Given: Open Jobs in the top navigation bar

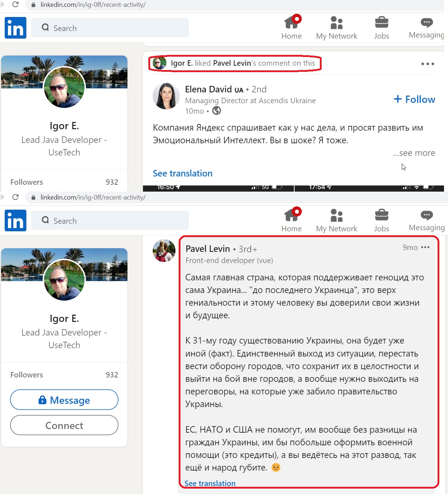Looking at the screenshot, I should click(x=382, y=27).
